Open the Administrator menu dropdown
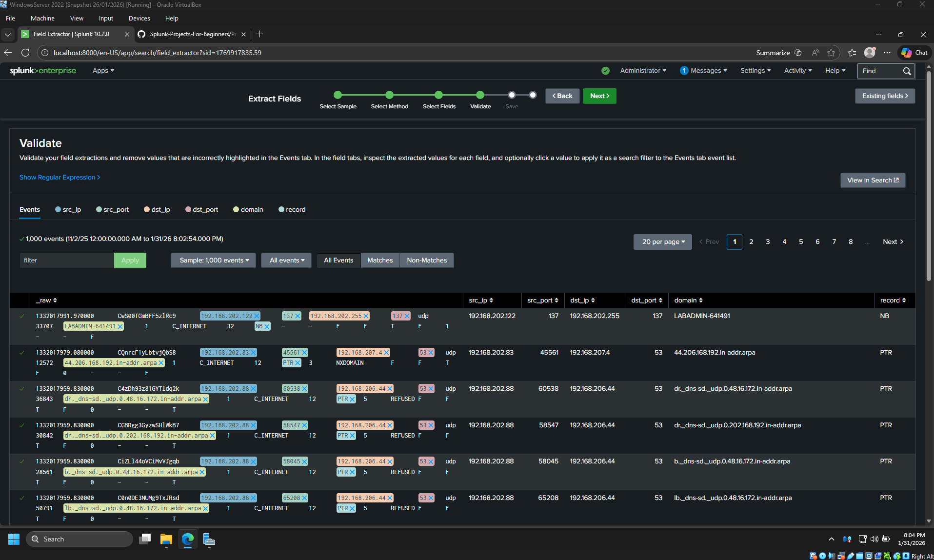Viewport: 934px width, 560px height. pyautogui.click(x=642, y=71)
